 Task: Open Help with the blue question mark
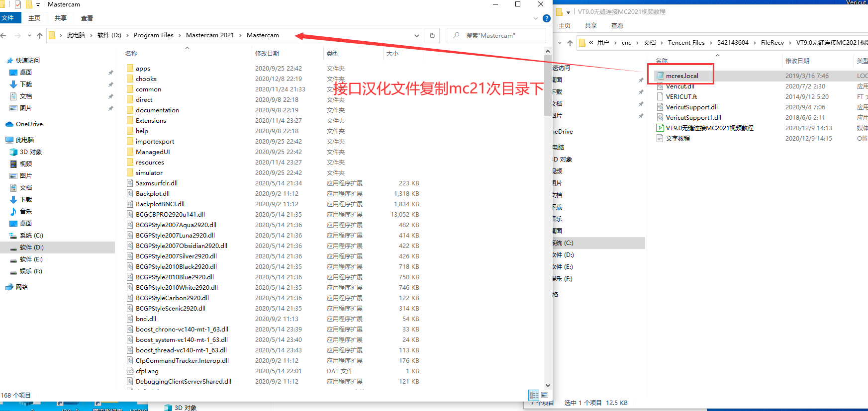click(x=547, y=18)
